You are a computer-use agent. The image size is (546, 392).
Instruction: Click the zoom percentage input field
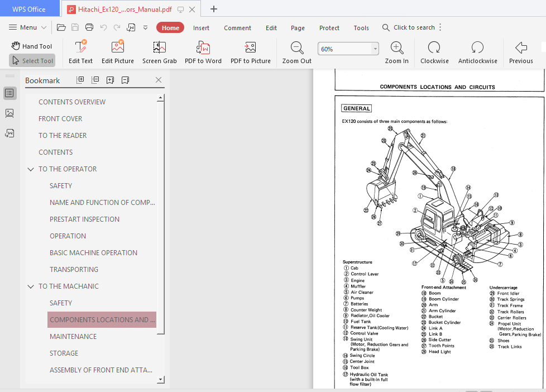pos(344,49)
